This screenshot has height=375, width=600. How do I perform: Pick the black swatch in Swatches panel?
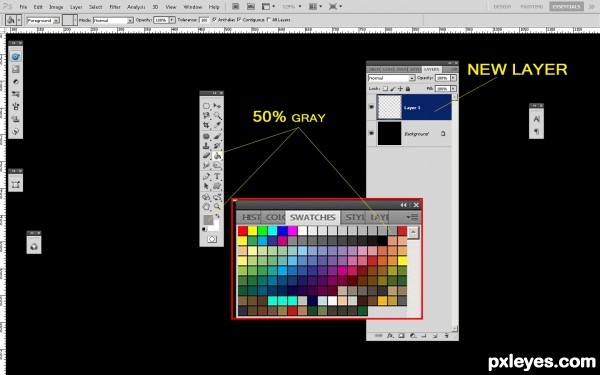(x=382, y=241)
